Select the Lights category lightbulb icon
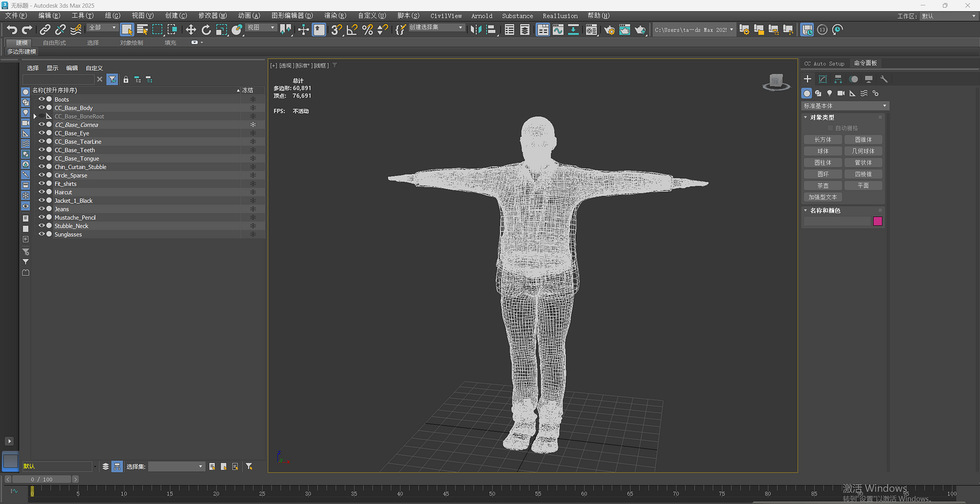 [830, 93]
